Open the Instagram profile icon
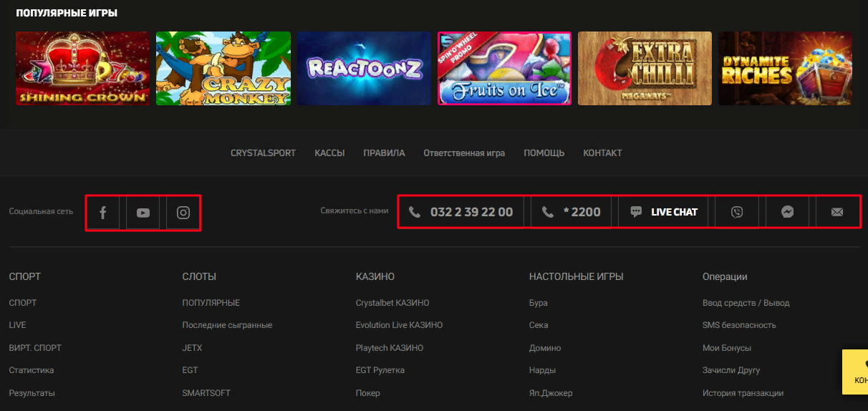This screenshot has width=868, height=411. click(x=183, y=213)
